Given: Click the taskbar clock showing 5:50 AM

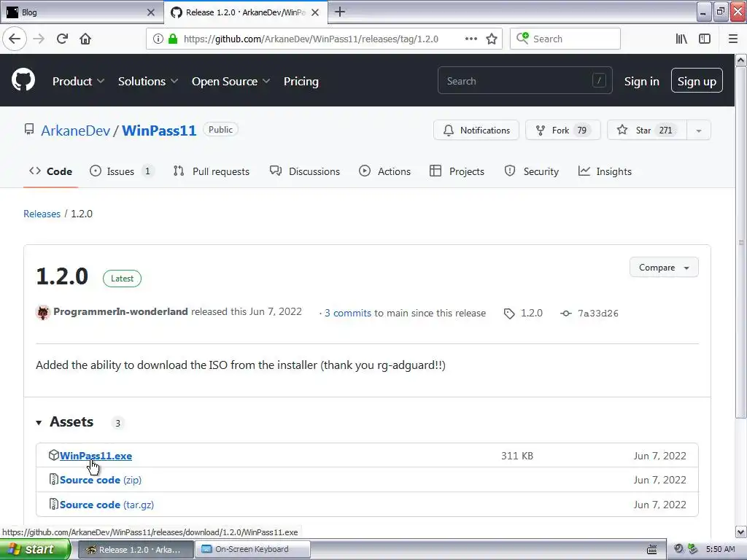Looking at the screenshot, I should pos(720,549).
